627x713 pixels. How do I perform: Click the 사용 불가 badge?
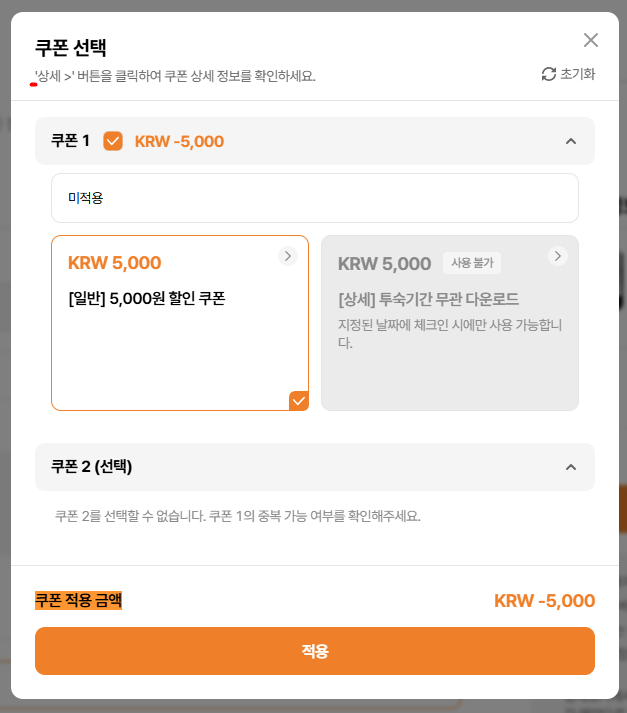coord(472,263)
